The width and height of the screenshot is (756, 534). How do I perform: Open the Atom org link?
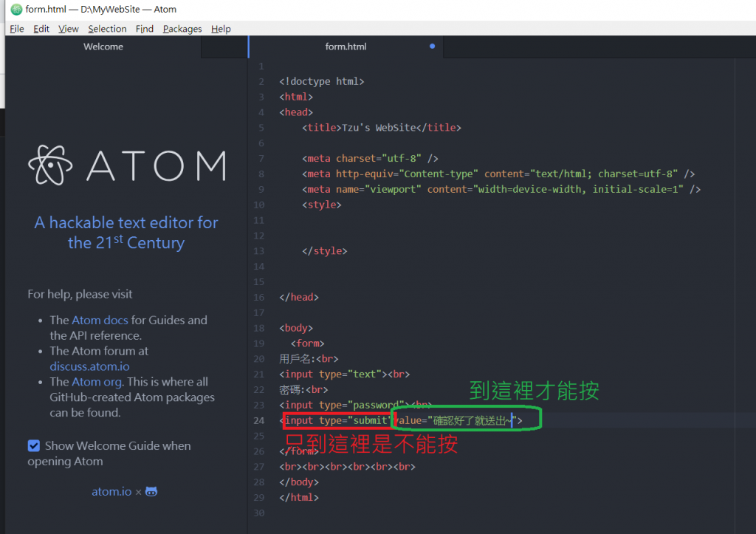[x=97, y=382]
